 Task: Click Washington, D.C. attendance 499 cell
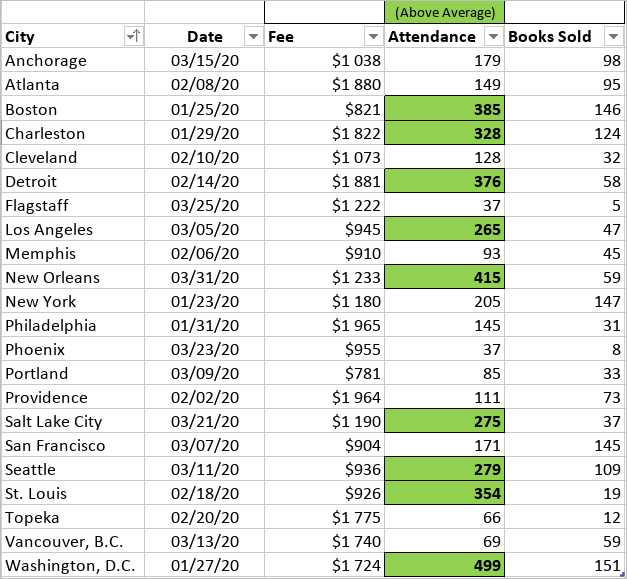[x=444, y=566]
